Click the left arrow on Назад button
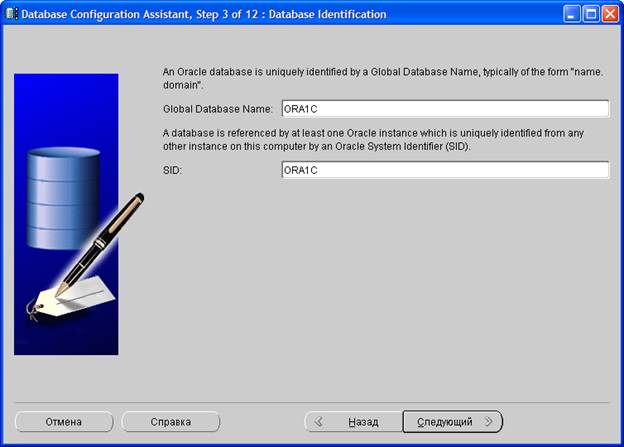This screenshot has width=624, height=447. [x=322, y=422]
